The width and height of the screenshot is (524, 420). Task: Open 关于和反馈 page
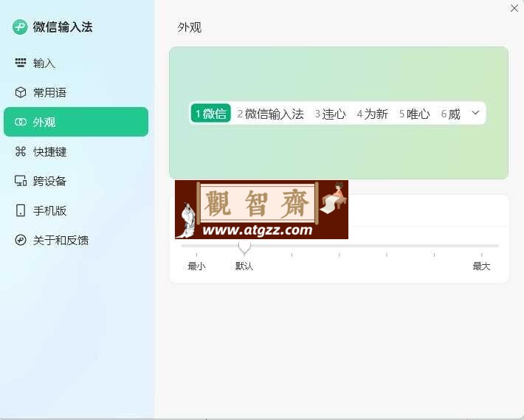click(x=76, y=240)
